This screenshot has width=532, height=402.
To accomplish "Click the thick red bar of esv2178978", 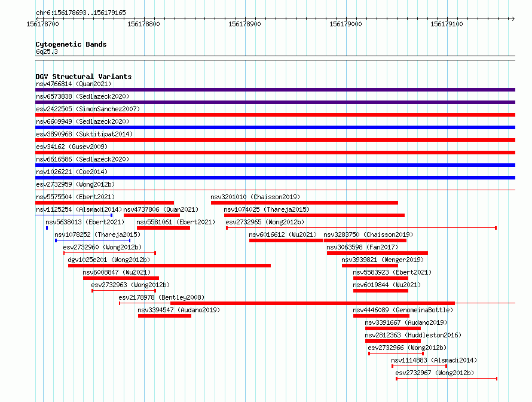I will click(313, 303).
